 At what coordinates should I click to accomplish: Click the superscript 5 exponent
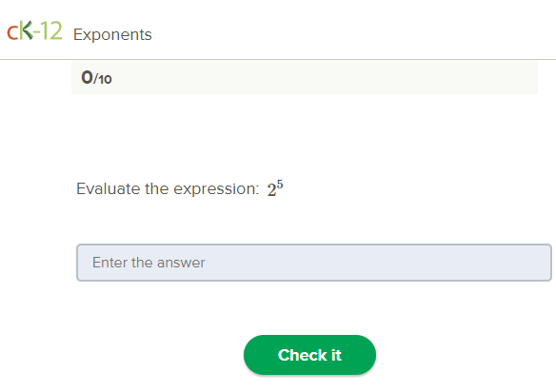click(x=280, y=185)
